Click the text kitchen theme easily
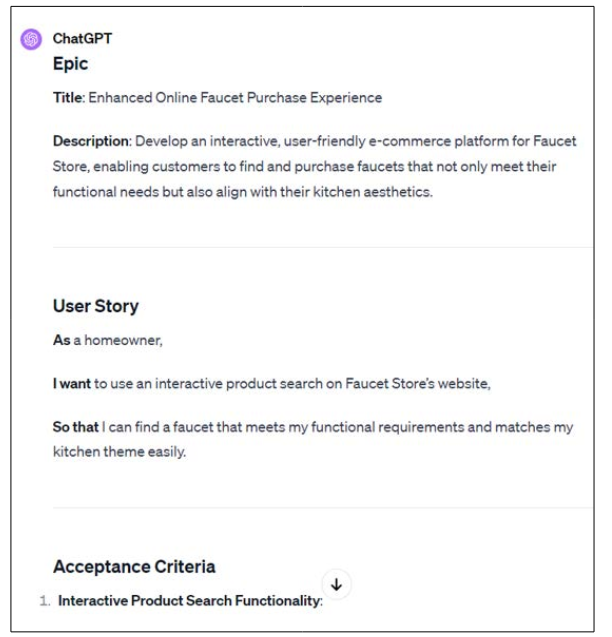612x637 pixels. click(x=119, y=452)
